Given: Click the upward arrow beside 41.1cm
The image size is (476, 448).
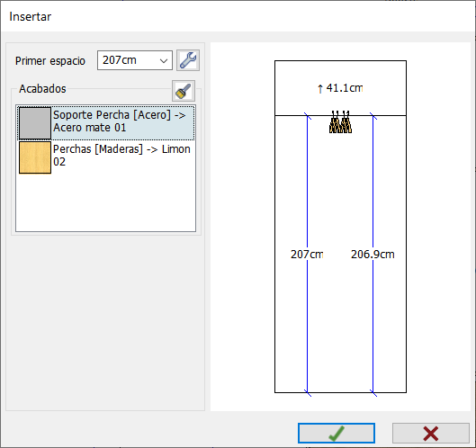Looking at the screenshot, I should point(320,89).
